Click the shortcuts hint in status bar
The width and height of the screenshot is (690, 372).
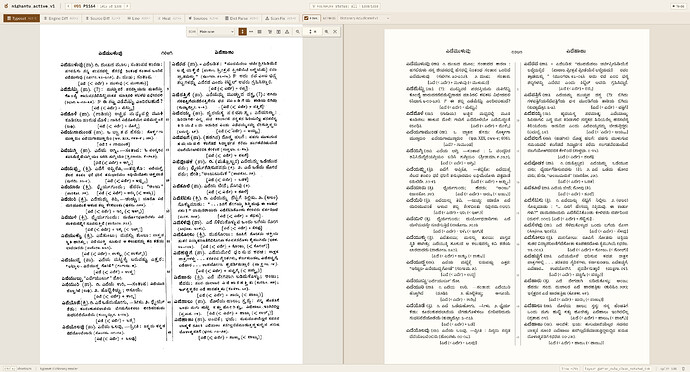tap(17, 368)
